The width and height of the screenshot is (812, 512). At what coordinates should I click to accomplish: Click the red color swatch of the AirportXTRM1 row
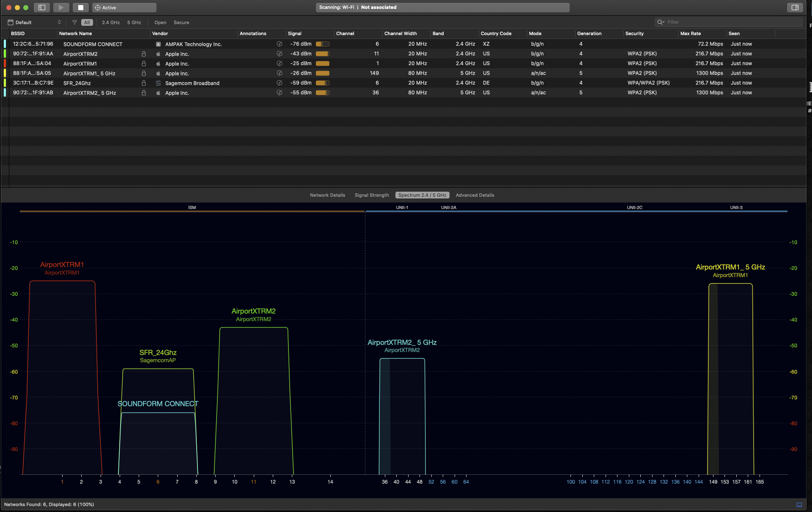pos(5,63)
